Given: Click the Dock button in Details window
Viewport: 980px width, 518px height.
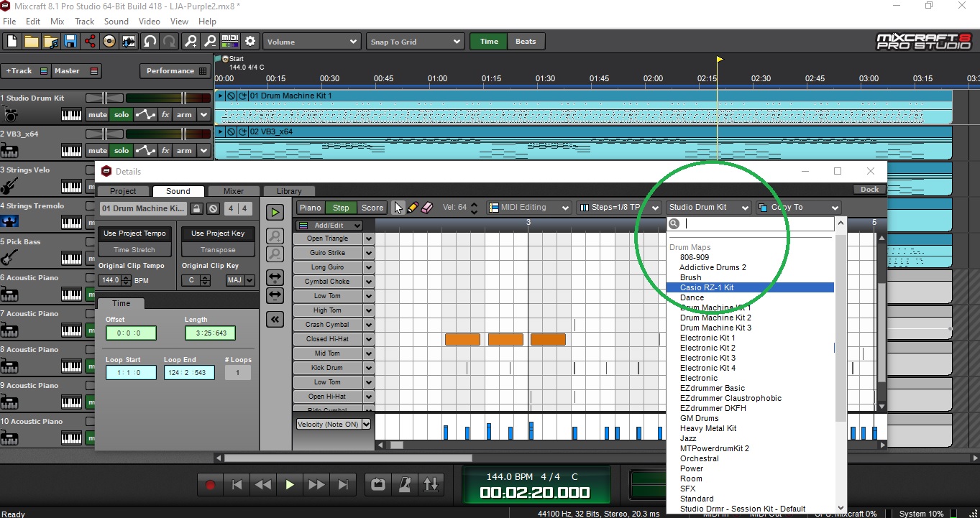Looking at the screenshot, I should (x=869, y=190).
